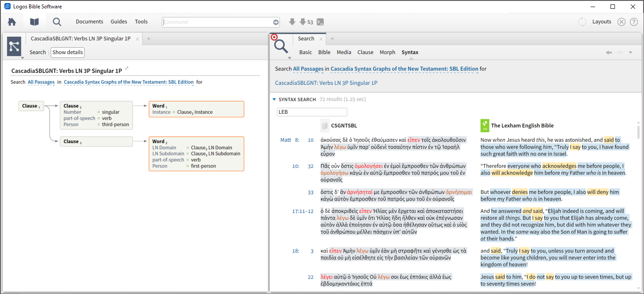
Task: Click the red target link-set icon
Action: 274,38
